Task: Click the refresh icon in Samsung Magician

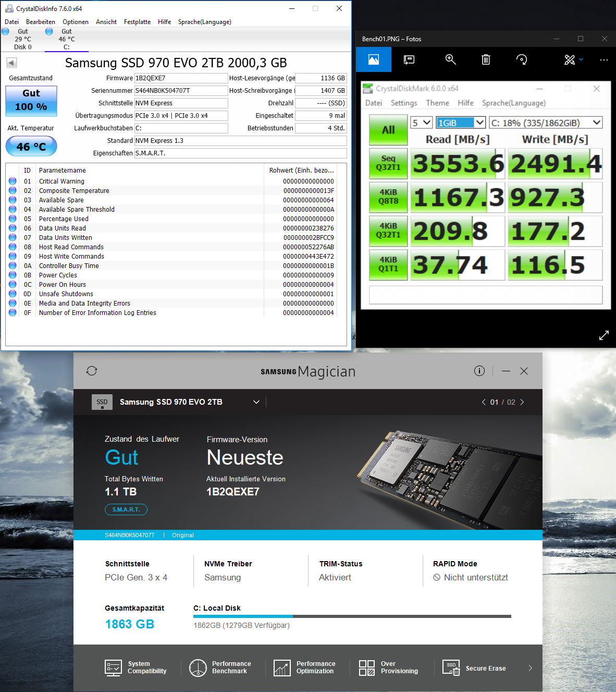Action: 92,371
